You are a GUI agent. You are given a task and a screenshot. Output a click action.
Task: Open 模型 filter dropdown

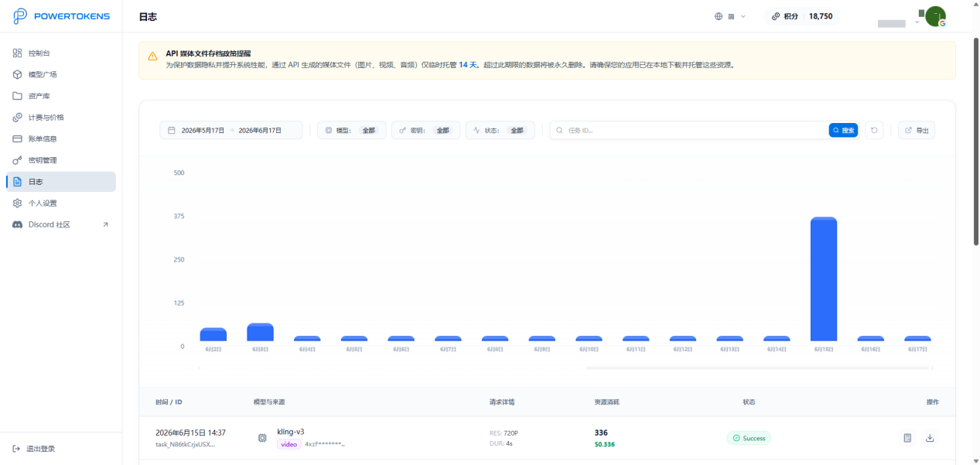point(351,131)
